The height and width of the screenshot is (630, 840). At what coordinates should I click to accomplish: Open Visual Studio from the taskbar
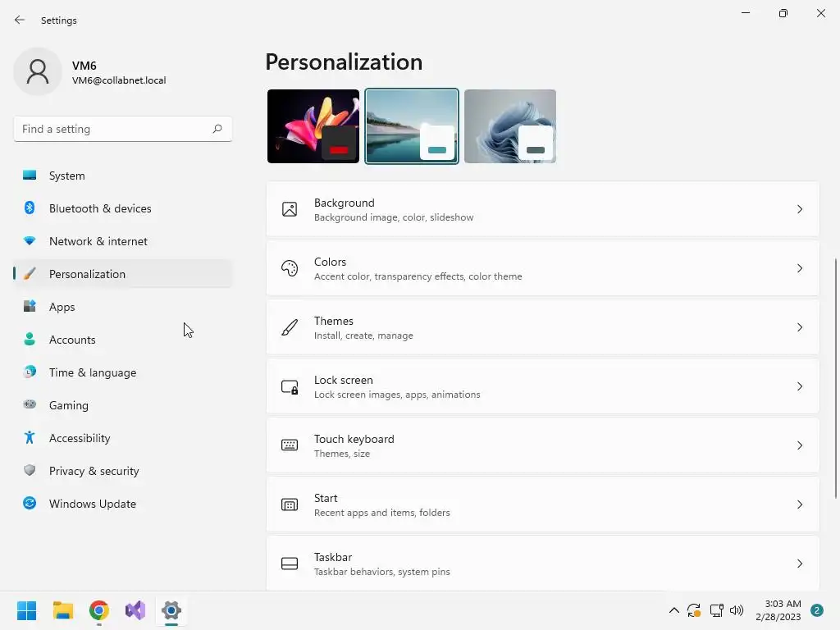(x=135, y=610)
